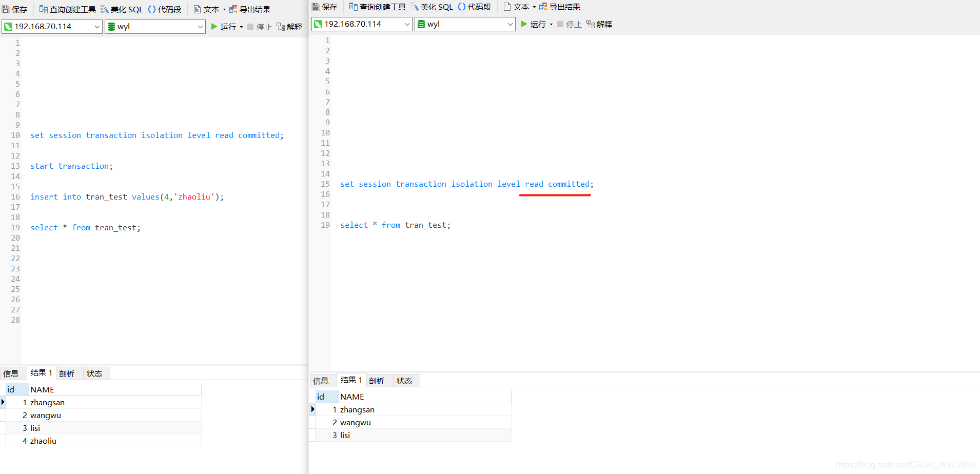This screenshot has height=474, width=980.
Task: Open Code Snippets in the right pane
Action: [475, 7]
